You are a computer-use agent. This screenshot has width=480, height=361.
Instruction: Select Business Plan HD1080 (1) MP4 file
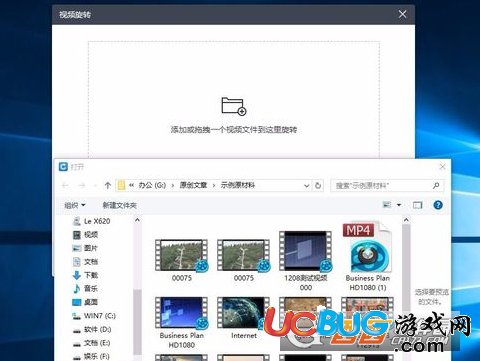(x=368, y=257)
